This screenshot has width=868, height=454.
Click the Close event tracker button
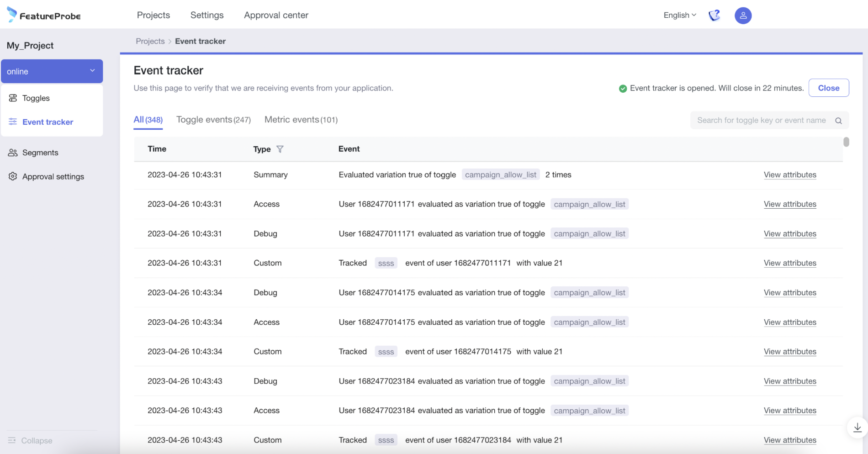pos(829,88)
